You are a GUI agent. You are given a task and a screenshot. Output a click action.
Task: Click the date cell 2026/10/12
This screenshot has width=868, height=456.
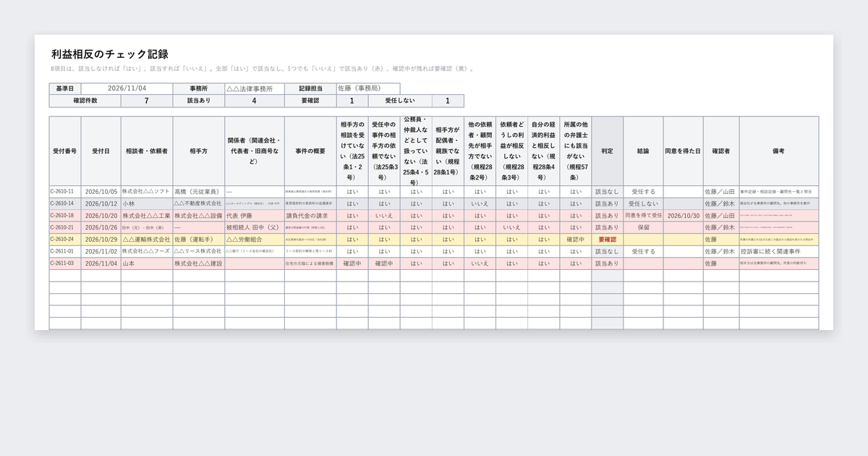tap(101, 204)
